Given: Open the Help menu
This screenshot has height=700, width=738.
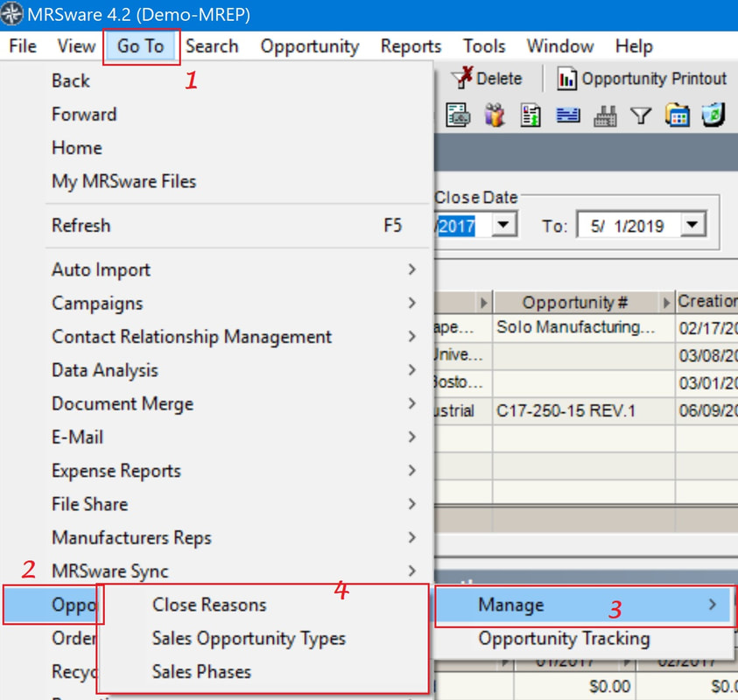Looking at the screenshot, I should click(634, 46).
